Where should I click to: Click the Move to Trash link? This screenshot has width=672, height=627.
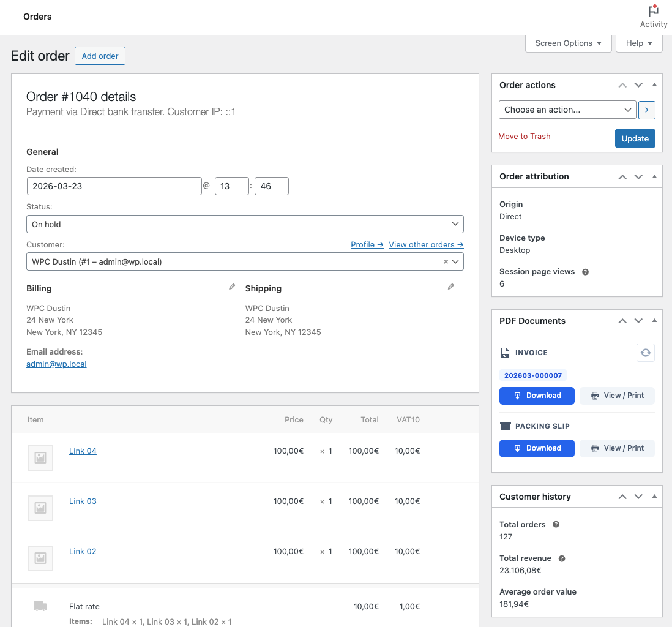click(x=524, y=137)
